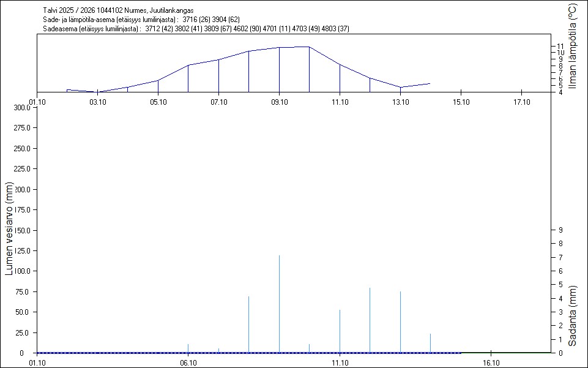Viewport: 588px width, 368px height.
Task: Select the precipitation bar at 11.10
Action: [340, 331]
